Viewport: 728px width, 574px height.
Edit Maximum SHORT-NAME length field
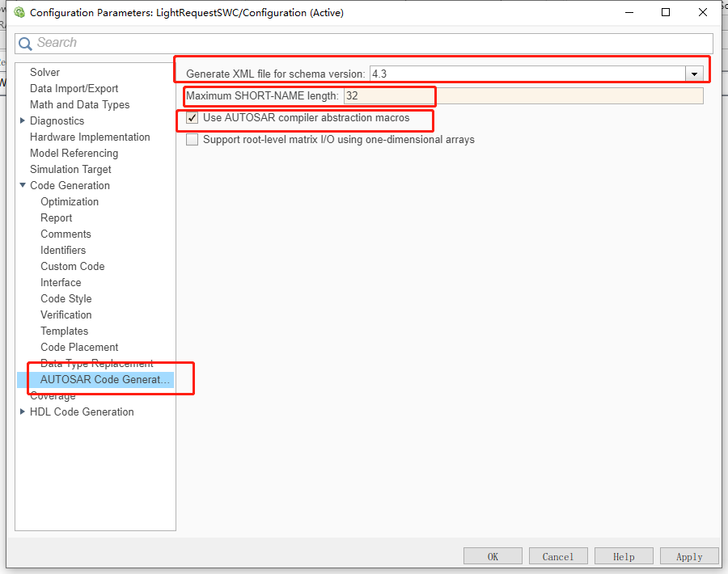pos(523,95)
